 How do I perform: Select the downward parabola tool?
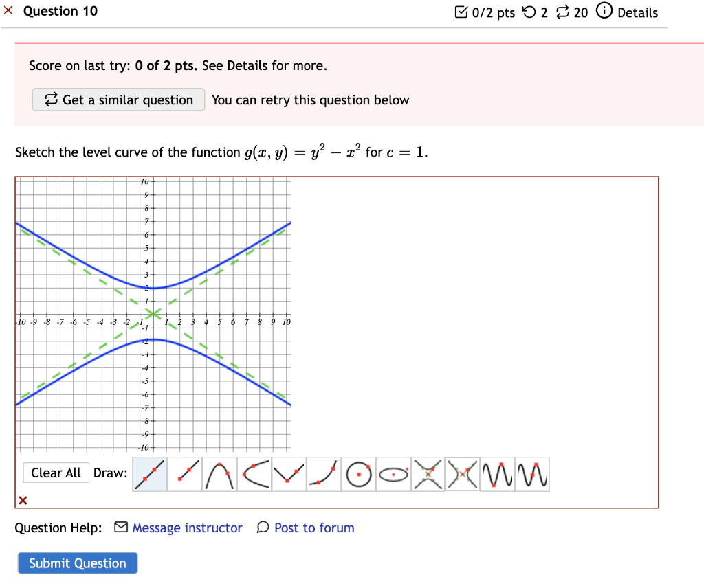[219, 474]
